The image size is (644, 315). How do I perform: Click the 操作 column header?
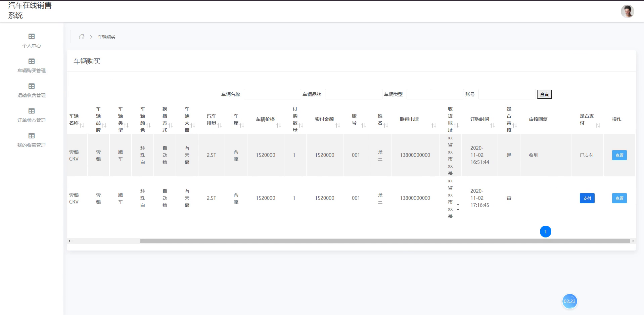(617, 119)
